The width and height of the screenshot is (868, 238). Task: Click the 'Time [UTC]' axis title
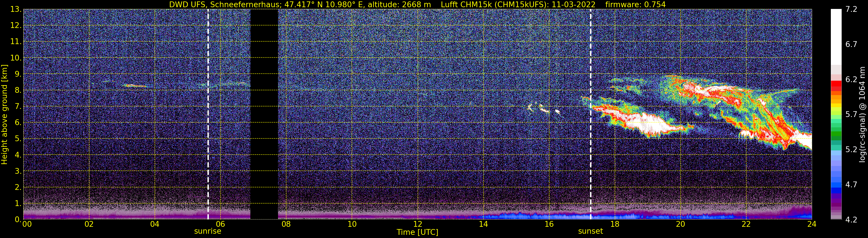pyautogui.click(x=417, y=232)
